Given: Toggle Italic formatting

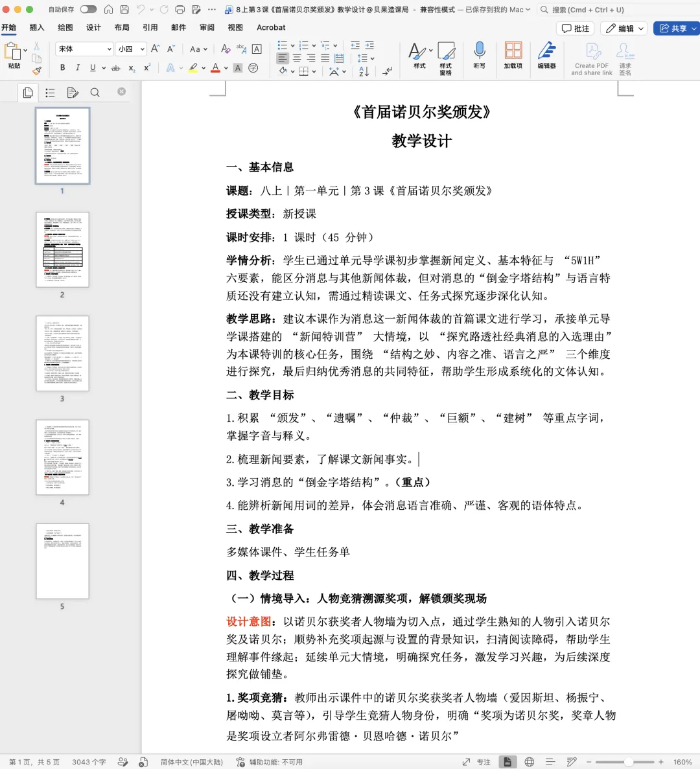Looking at the screenshot, I should 77,67.
